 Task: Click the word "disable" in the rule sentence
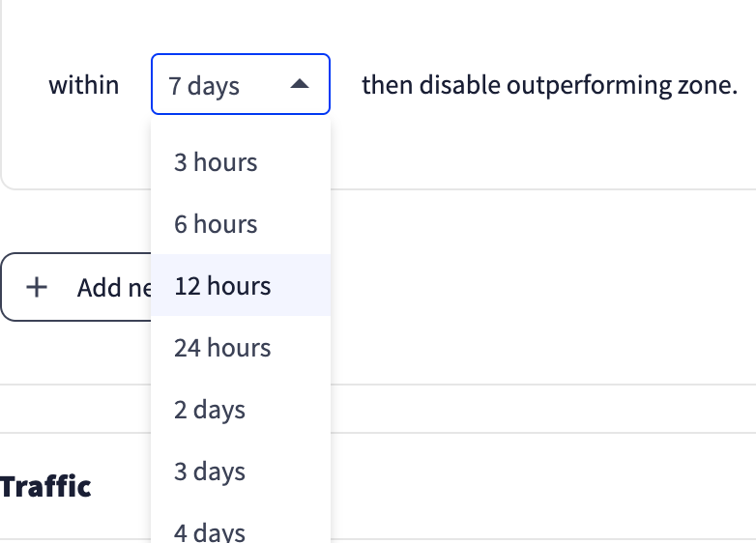455,85
